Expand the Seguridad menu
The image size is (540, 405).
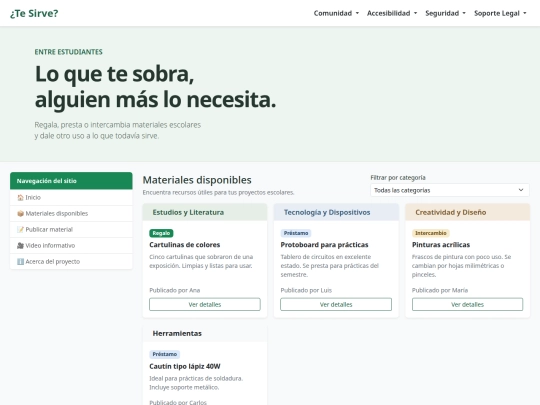tap(445, 13)
